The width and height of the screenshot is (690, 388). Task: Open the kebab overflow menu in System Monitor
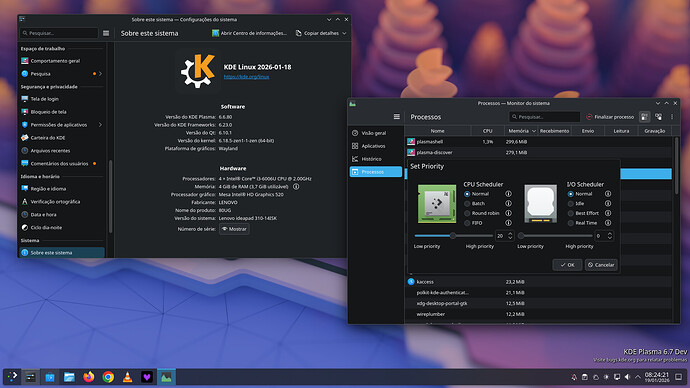672,117
